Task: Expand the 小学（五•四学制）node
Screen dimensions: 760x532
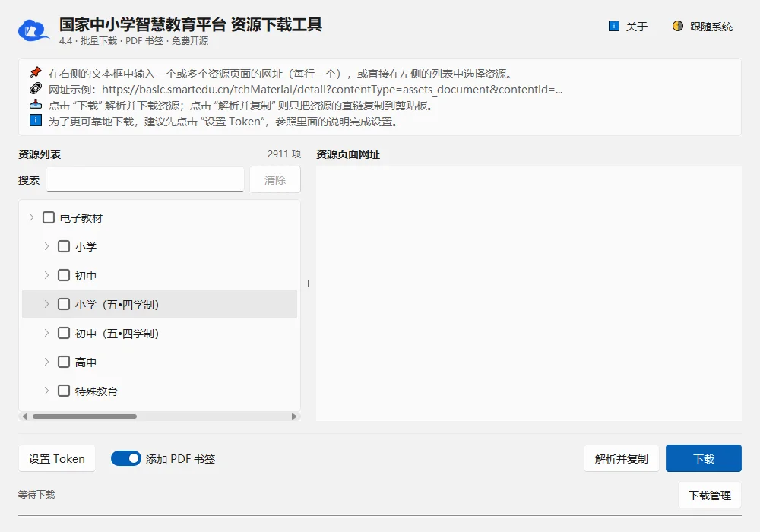Action: coord(46,304)
